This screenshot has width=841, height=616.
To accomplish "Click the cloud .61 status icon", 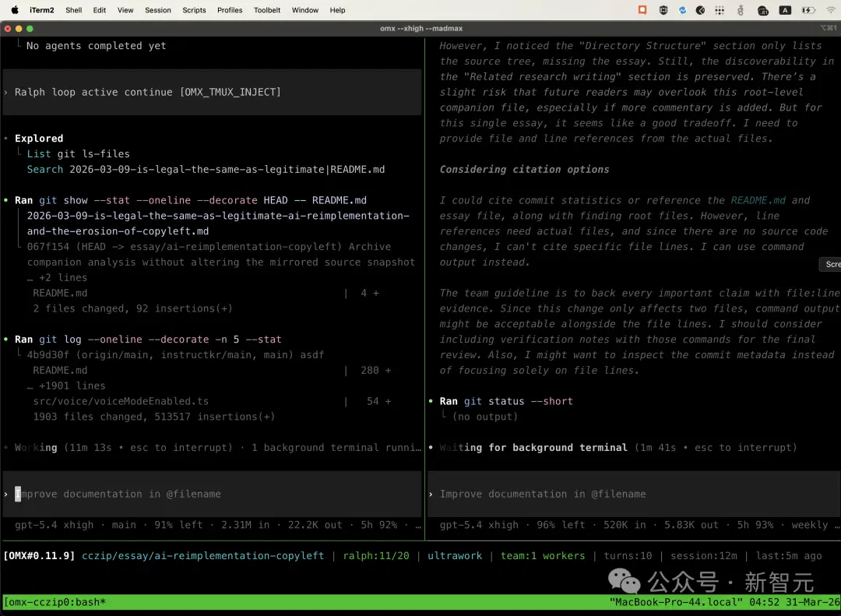I will tap(762, 10).
